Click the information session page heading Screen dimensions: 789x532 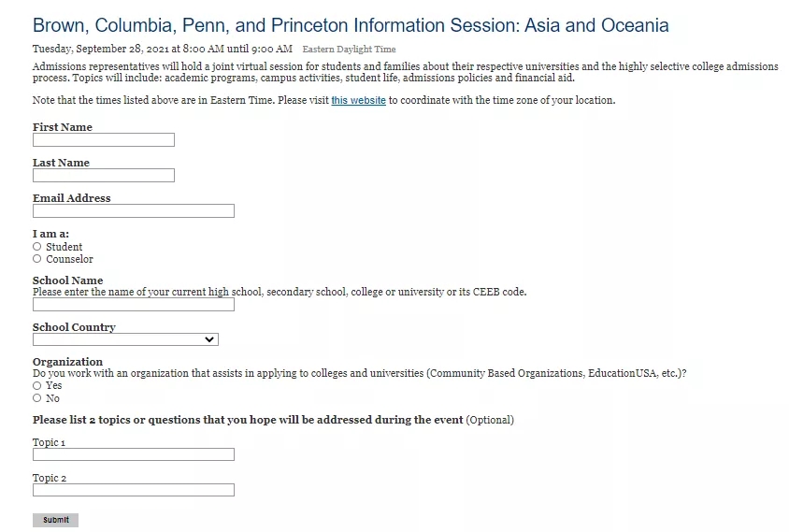coord(351,25)
